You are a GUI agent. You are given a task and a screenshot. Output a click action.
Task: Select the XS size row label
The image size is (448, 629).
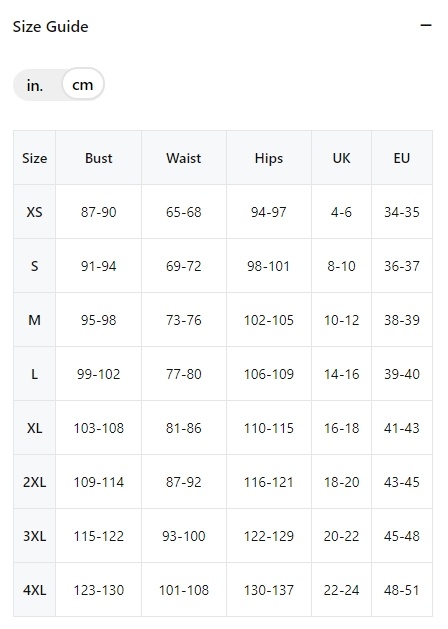click(x=34, y=212)
